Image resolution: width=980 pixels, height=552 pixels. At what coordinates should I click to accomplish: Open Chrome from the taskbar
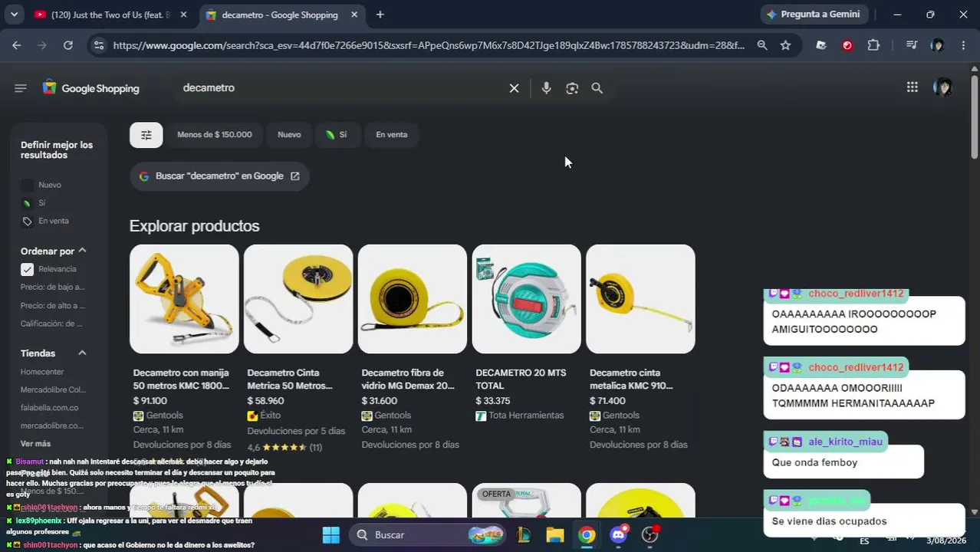(x=587, y=534)
